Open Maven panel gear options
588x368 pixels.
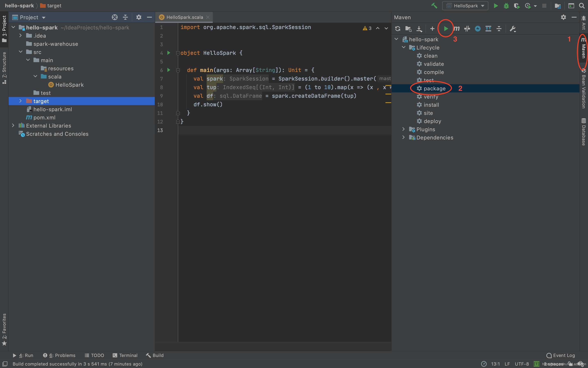pyautogui.click(x=563, y=17)
